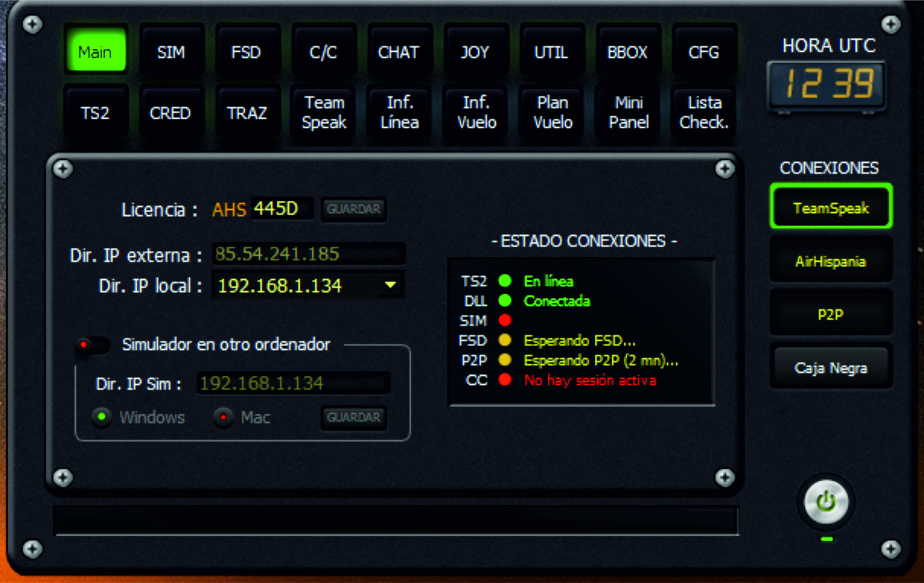This screenshot has width=924, height=583.
Task: Click the Caja Negra button
Action: click(x=831, y=368)
